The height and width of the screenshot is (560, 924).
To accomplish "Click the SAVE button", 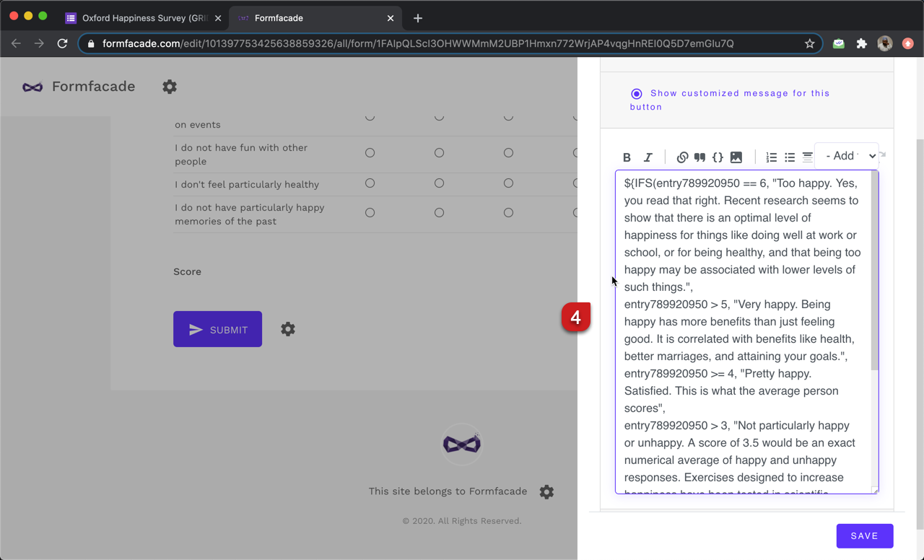I will pyautogui.click(x=864, y=536).
